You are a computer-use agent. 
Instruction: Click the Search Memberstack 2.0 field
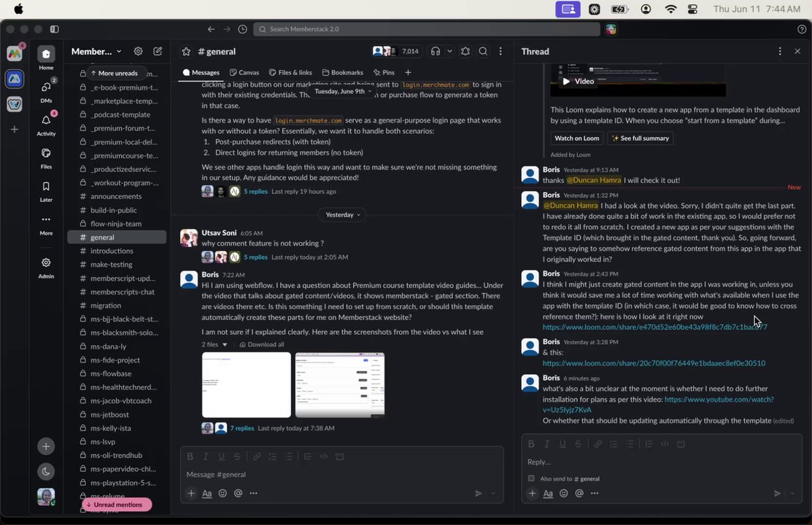427,29
